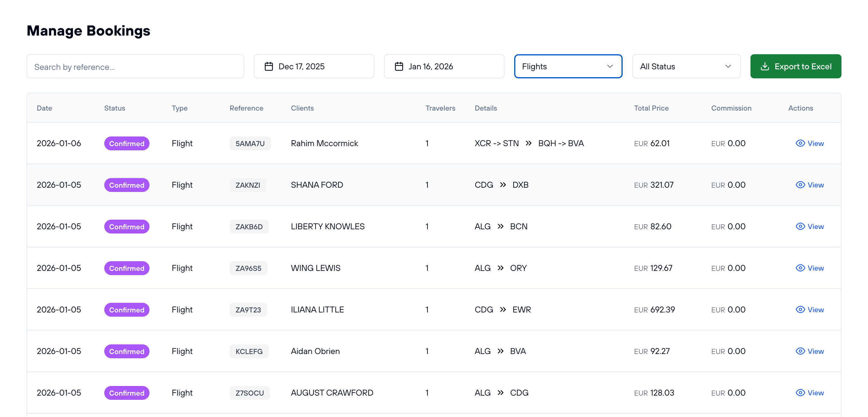Click the calendar icon beside Jan 16, 2026
This screenshot has width=868, height=417.
pyautogui.click(x=399, y=66)
